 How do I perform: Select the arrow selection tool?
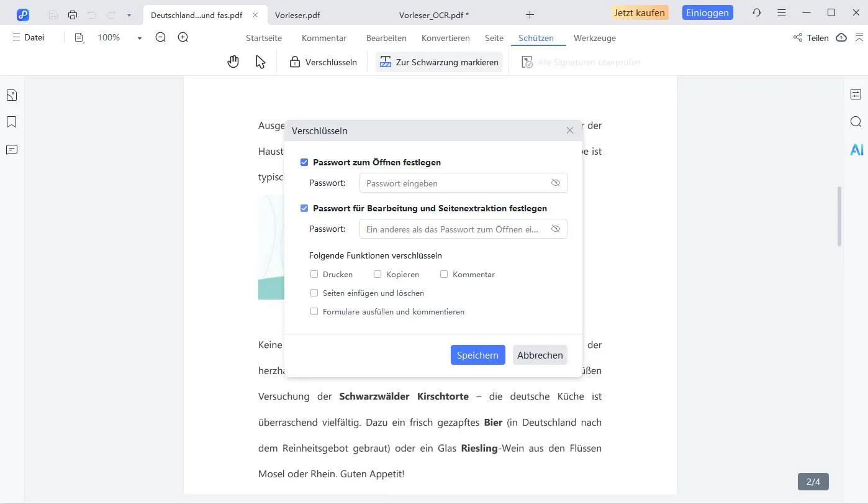point(261,62)
